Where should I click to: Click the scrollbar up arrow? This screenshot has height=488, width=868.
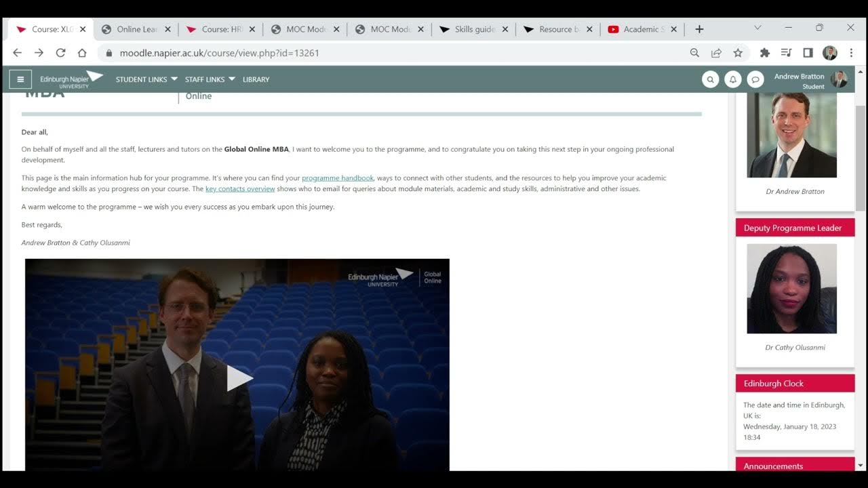coord(861,70)
